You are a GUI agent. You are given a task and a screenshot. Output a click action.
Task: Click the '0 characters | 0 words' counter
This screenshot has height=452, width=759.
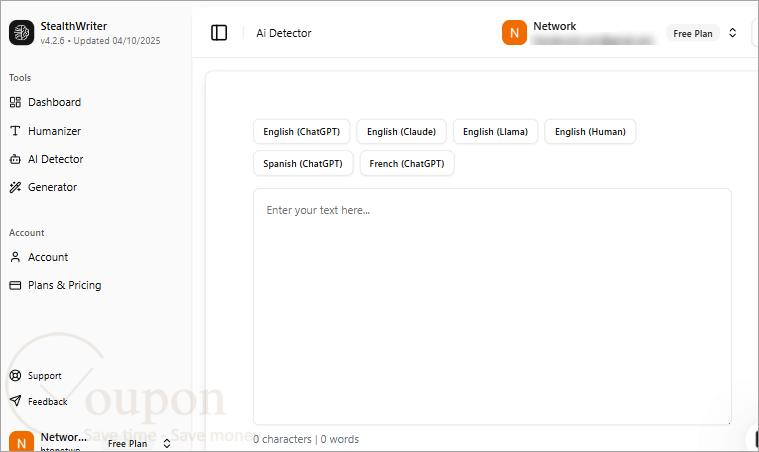click(306, 439)
